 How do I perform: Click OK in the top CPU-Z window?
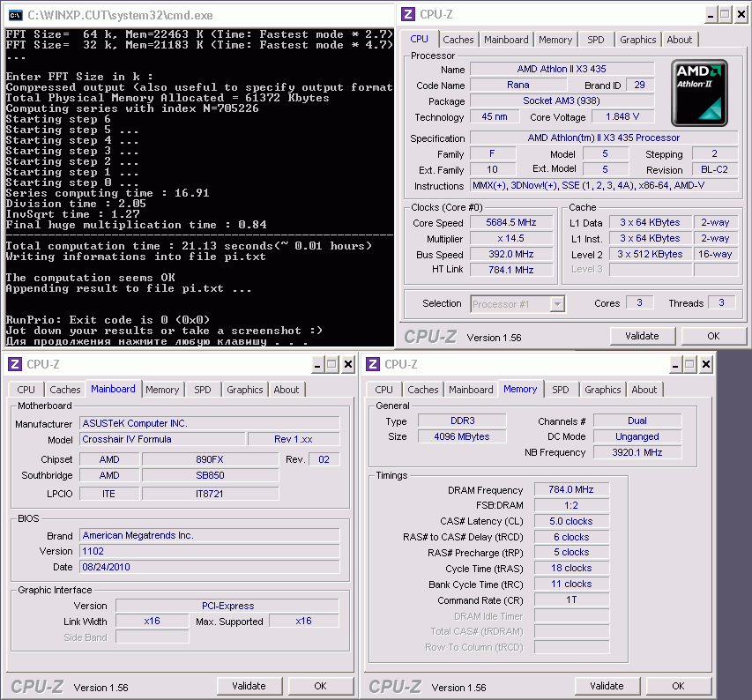point(713,336)
